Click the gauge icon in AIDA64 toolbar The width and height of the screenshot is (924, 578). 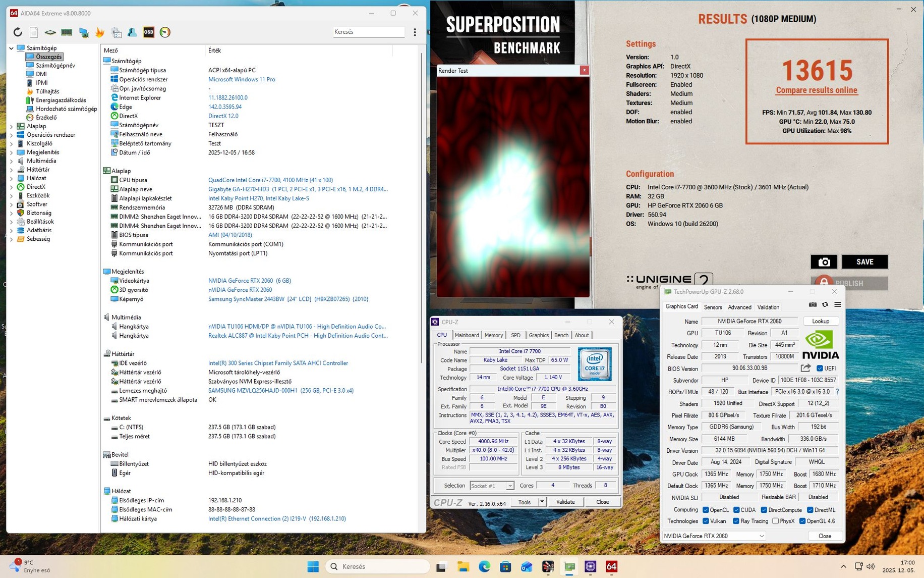click(165, 32)
